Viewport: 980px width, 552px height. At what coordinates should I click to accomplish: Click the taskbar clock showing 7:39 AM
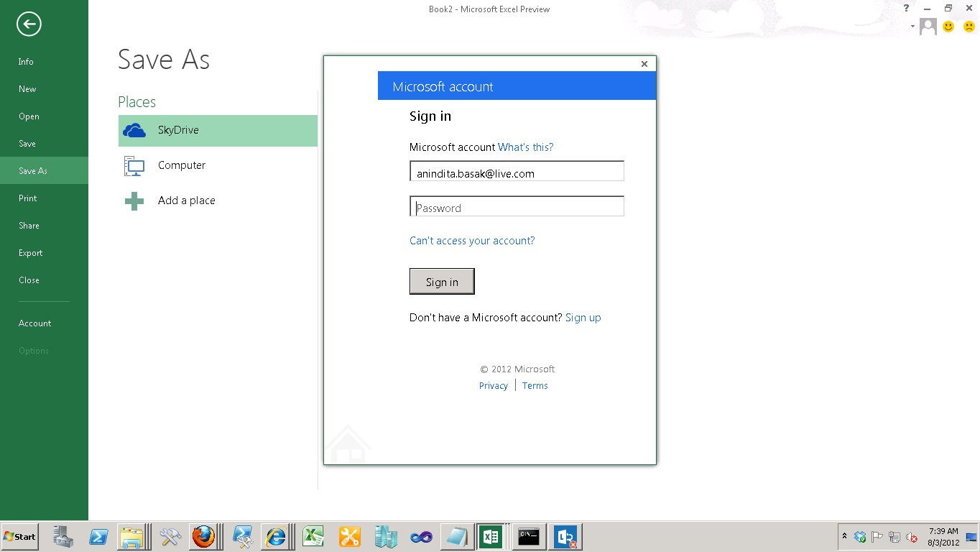pyautogui.click(x=943, y=537)
